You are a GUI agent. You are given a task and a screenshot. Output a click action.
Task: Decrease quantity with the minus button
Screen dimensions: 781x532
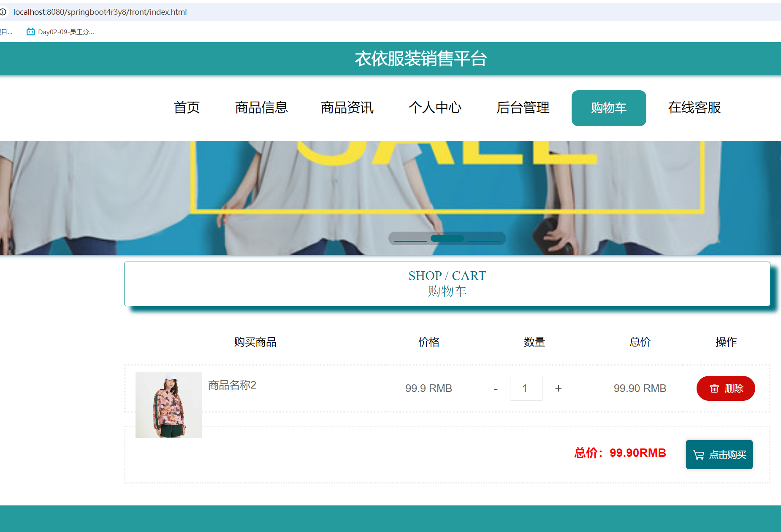coord(495,389)
